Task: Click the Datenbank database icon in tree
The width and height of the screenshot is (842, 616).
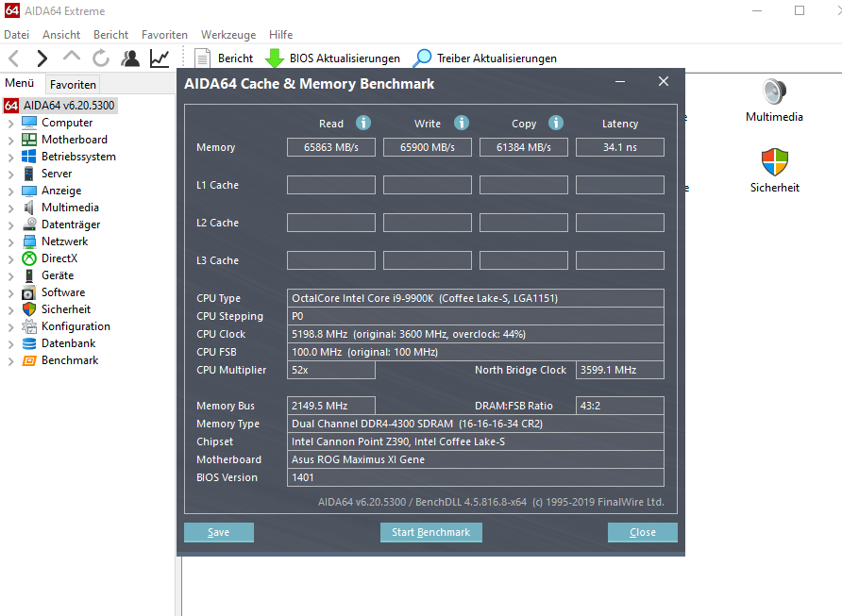Action: tap(29, 343)
